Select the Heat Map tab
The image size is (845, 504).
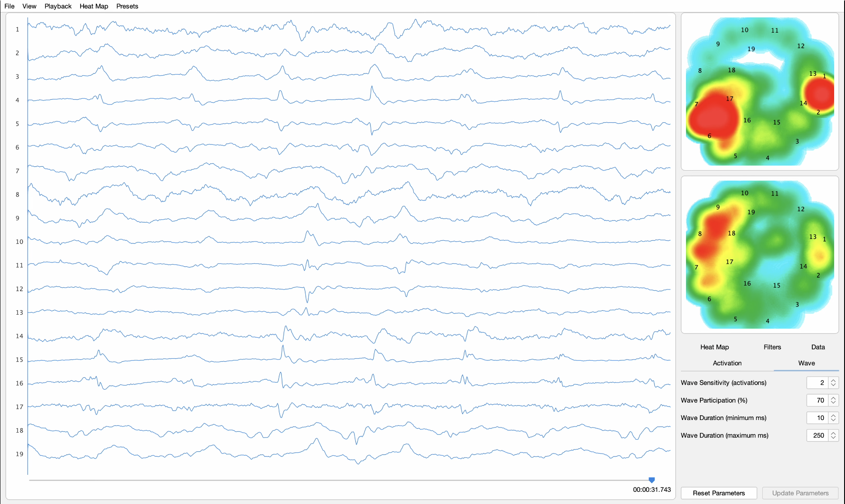point(714,347)
